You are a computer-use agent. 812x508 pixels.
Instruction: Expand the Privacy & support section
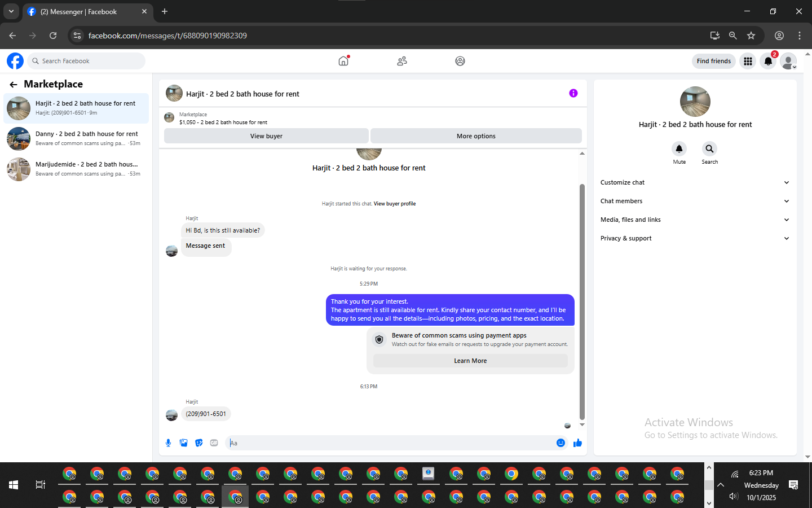(695, 238)
